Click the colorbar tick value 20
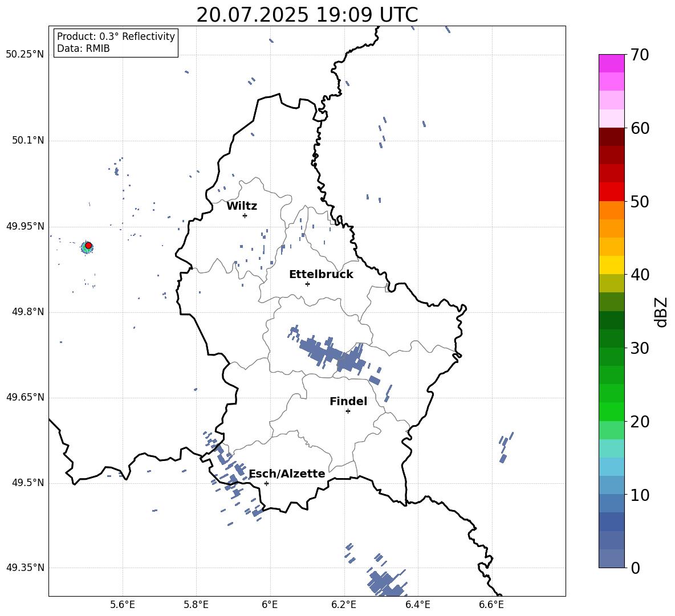 (640, 422)
